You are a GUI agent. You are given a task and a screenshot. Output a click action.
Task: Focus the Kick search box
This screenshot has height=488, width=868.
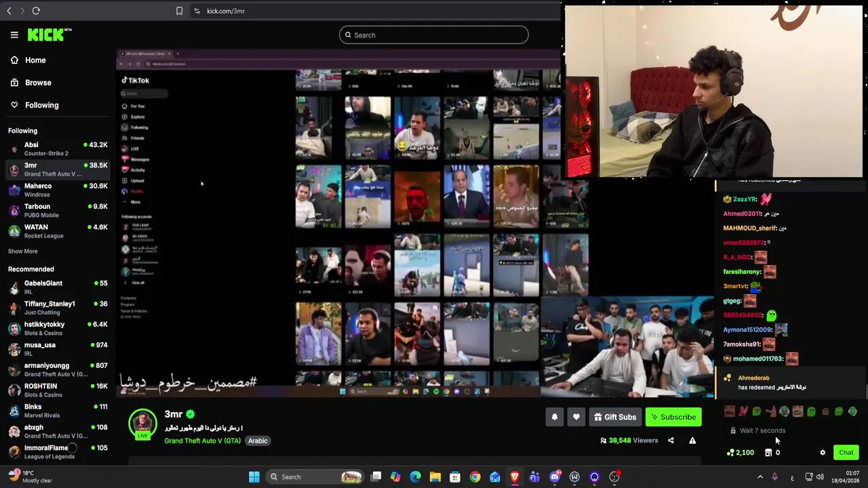(x=434, y=35)
